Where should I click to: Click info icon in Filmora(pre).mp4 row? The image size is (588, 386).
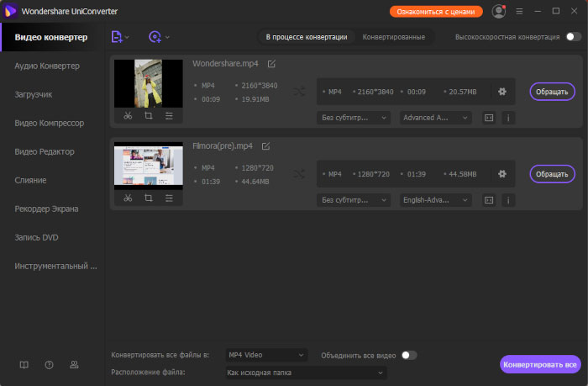pyautogui.click(x=507, y=200)
